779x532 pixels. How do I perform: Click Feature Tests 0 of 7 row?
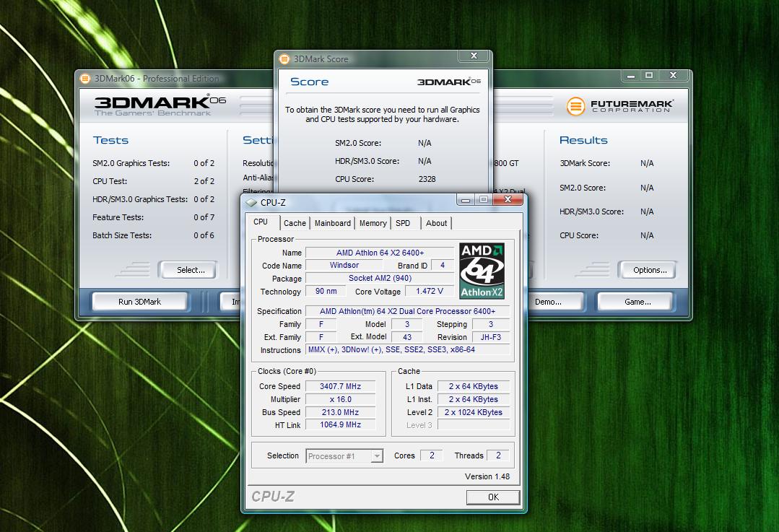pos(153,217)
